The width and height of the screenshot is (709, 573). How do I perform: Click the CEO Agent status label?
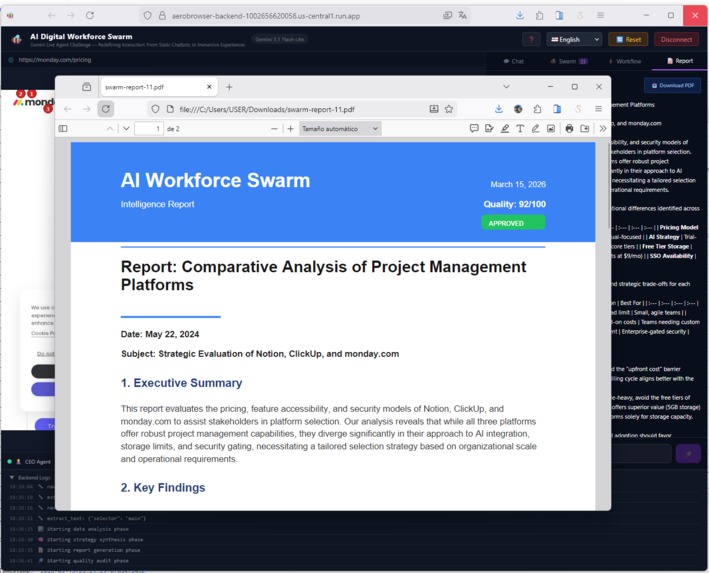pyautogui.click(x=38, y=462)
